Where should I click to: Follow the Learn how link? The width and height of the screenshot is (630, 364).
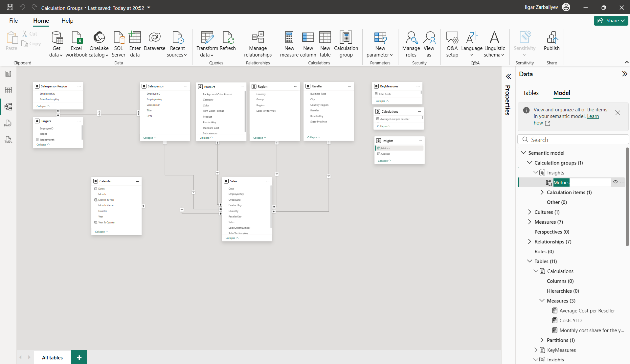(566, 120)
